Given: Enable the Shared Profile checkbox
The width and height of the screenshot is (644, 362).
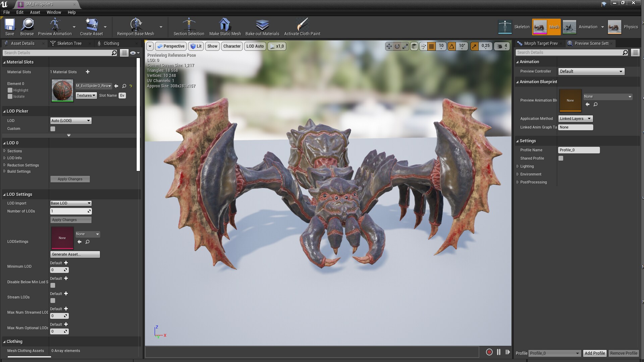Looking at the screenshot, I should click(x=561, y=158).
